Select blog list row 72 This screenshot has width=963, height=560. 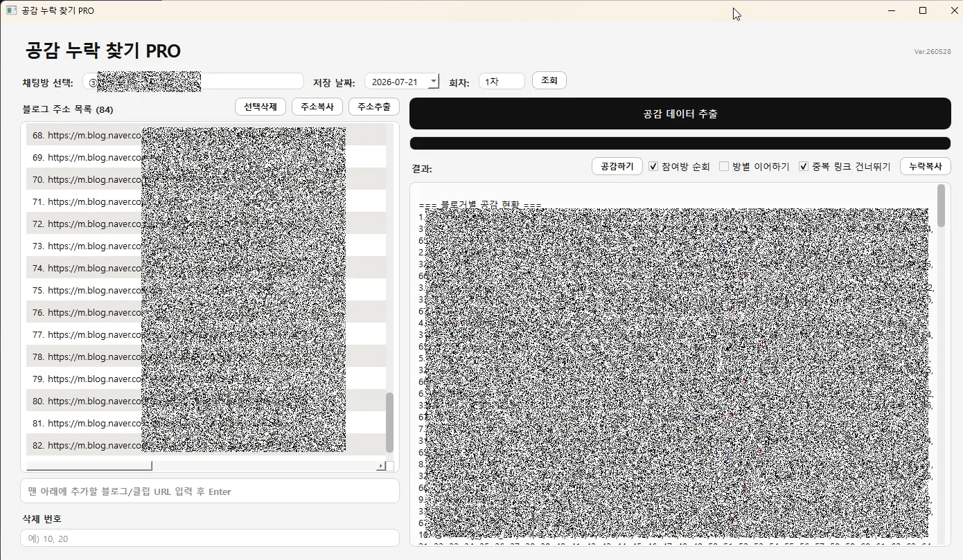[x=206, y=224]
